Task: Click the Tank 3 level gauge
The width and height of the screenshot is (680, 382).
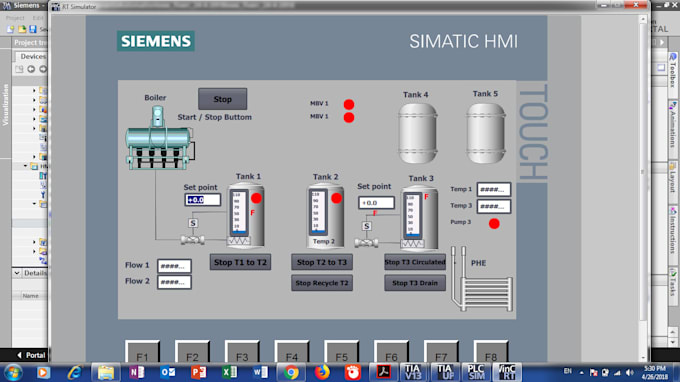Action: click(x=412, y=215)
